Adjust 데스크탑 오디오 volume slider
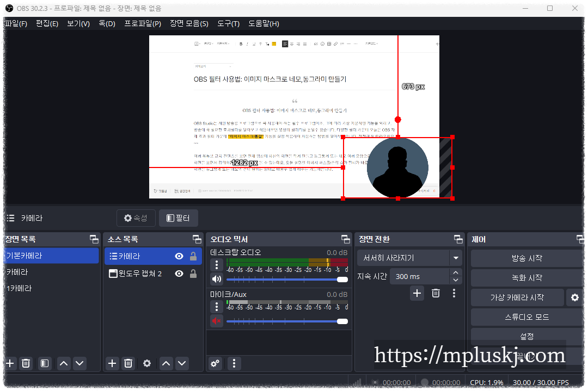The width and height of the screenshot is (588, 391). (x=287, y=280)
